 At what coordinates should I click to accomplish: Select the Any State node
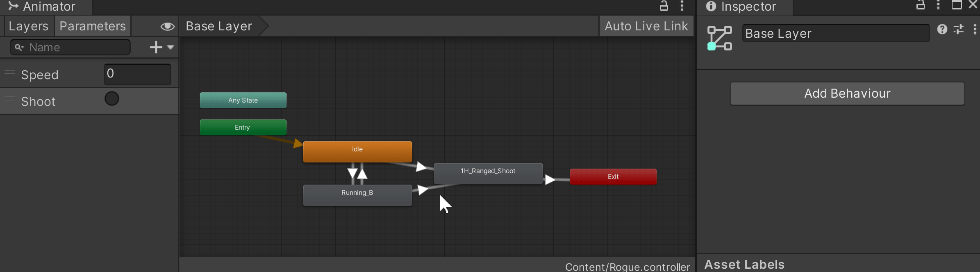[243, 100]
